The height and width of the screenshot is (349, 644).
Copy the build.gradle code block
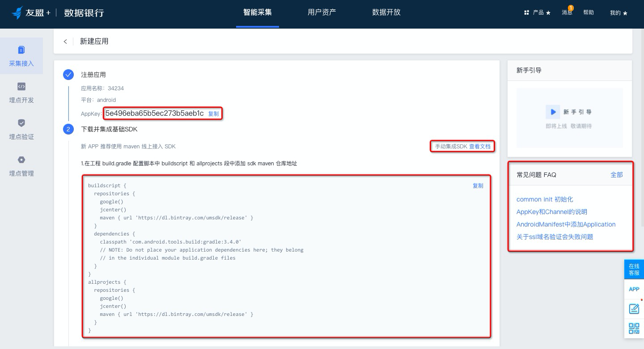(478, 186)
